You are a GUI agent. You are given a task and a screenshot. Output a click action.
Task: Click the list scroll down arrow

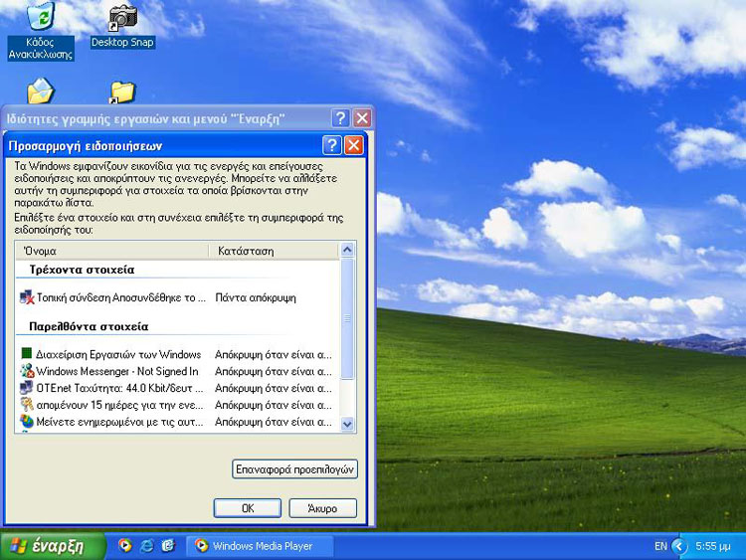coord(347,424)
